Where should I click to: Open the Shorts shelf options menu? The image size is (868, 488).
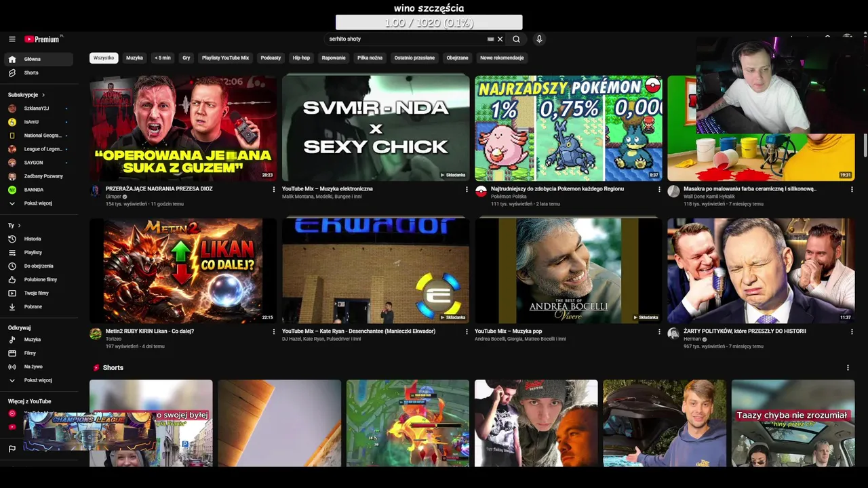pyautogui.click(x=848, y=367)
